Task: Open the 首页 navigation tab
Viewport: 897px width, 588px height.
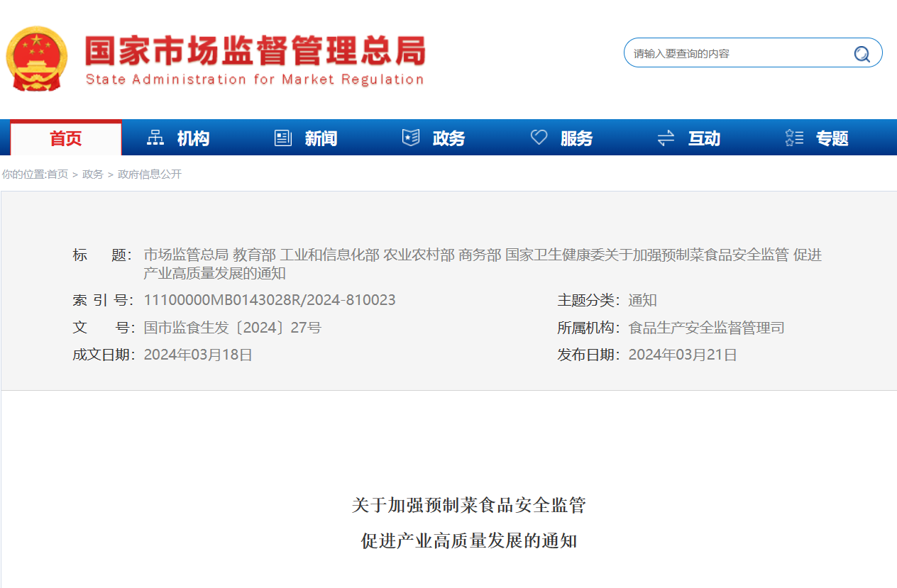Action: [x=66, y=138]
